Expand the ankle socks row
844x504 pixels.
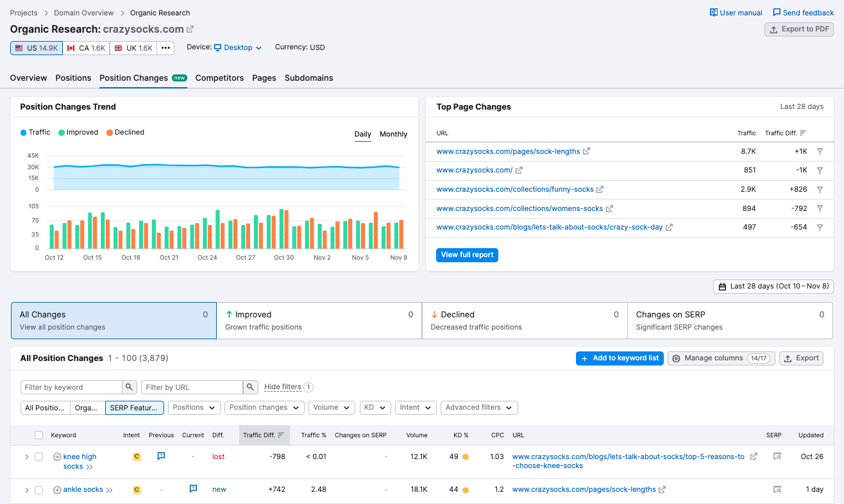pyautogui.click(x=26, y=490)
